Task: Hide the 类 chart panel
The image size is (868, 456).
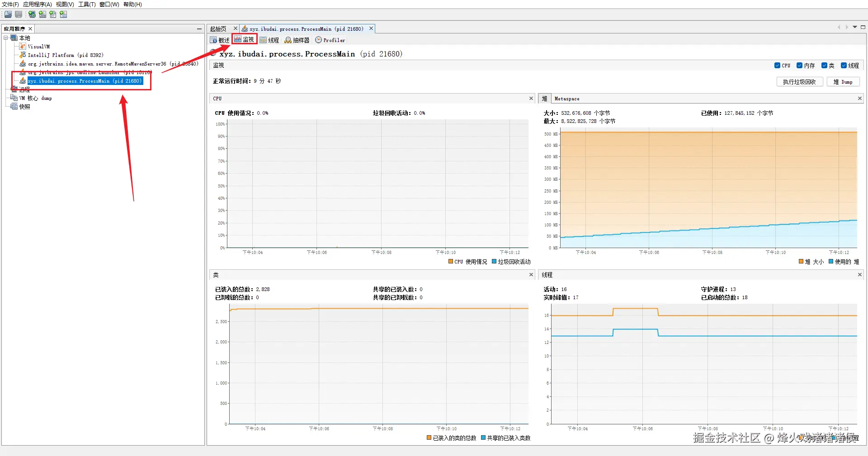Action: click(x=531, y=275)
